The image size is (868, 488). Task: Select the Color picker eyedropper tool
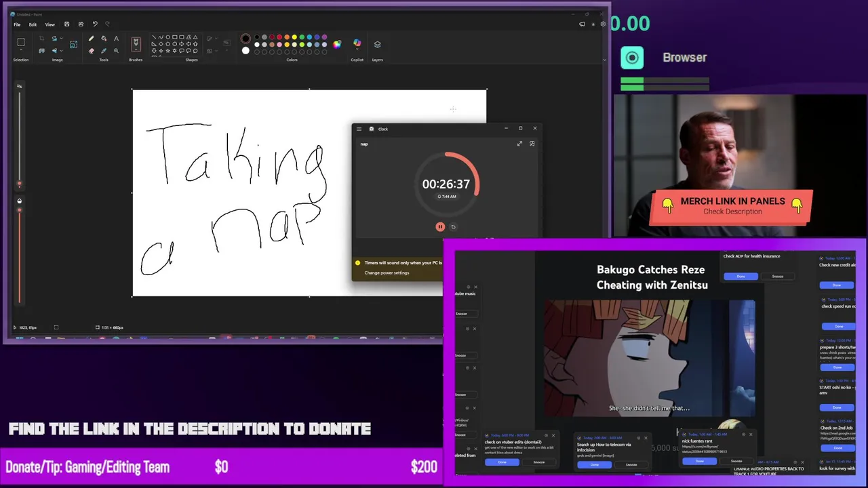pos(104,51)
